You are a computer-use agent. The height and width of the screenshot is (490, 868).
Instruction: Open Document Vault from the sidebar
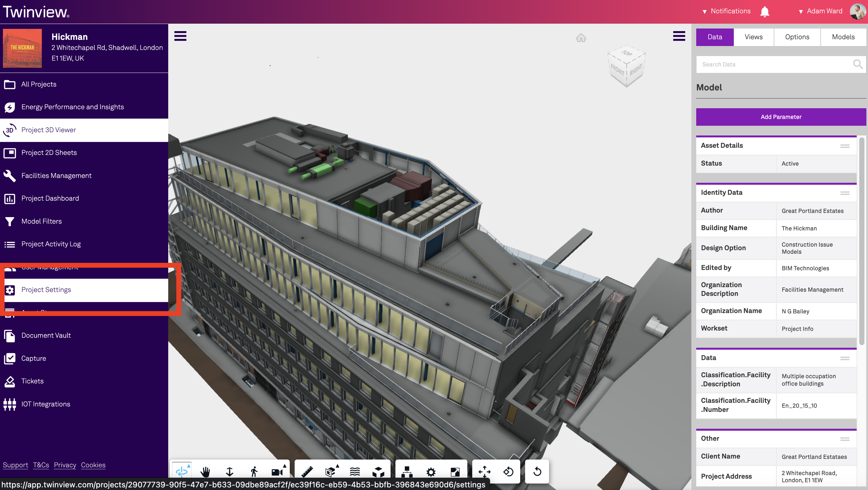tap(46, 335)
